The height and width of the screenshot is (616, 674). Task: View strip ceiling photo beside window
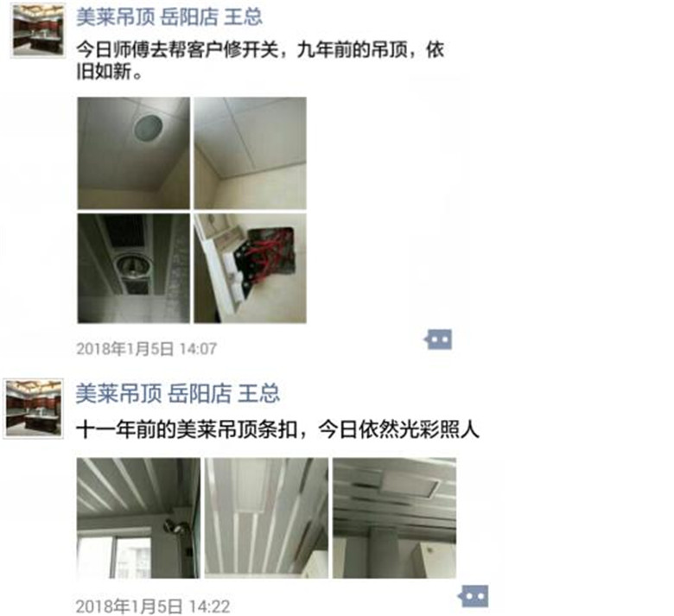(x=138, y=518)
